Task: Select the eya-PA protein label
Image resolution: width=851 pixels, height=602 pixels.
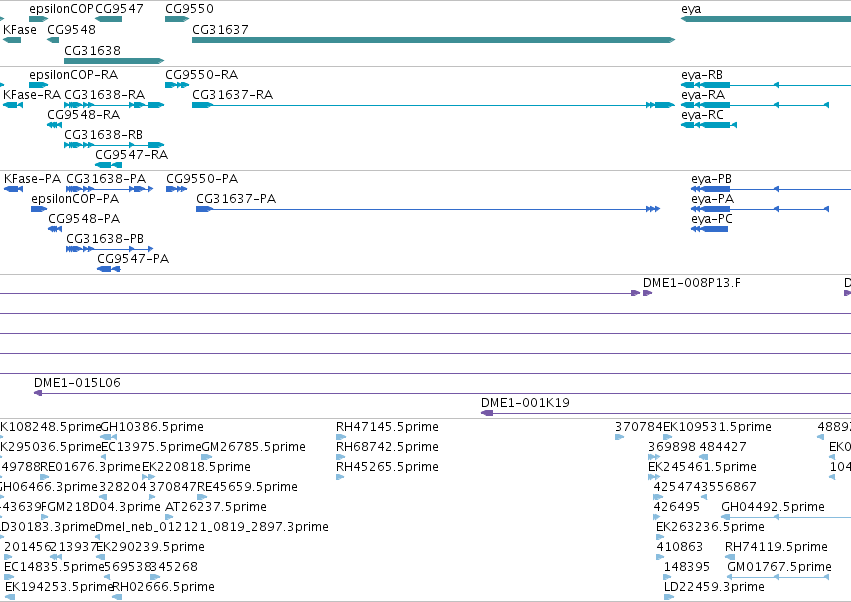Action: click(x=713, y=199)
